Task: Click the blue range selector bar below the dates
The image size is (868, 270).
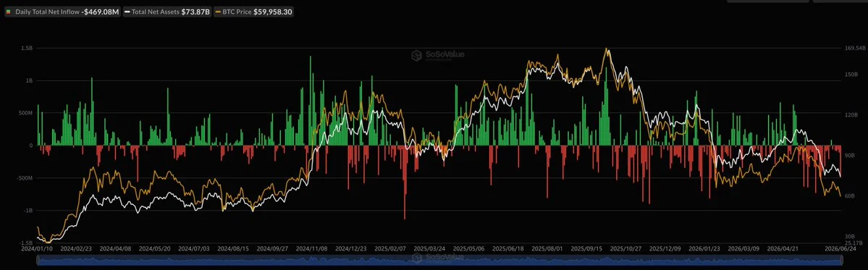Action: tap(439, 260)
